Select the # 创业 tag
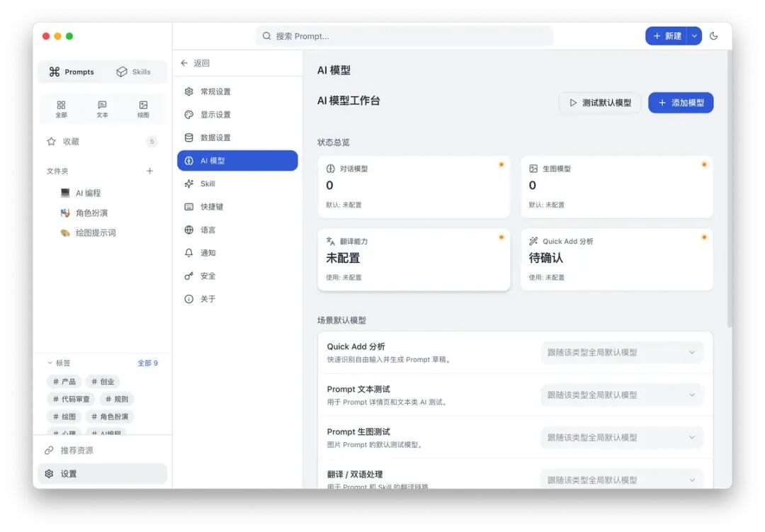This screenshot has height=532, width=765. (x=103, y=382)
